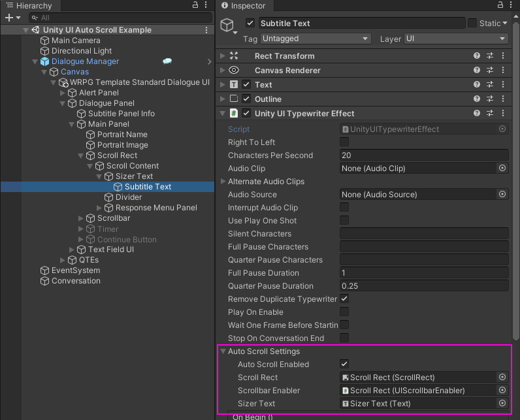Open presets for Canvas Renderer component
The image size is (520, 420).
pos(490,70)
